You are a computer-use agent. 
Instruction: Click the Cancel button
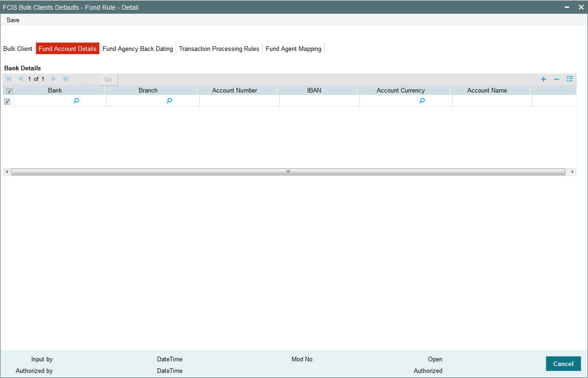pyautogui.click(x=563, y=364)
